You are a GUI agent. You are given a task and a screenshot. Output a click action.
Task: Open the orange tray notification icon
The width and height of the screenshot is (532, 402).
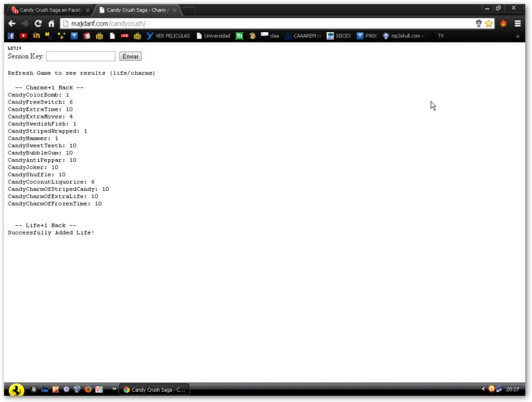point(491,389)
